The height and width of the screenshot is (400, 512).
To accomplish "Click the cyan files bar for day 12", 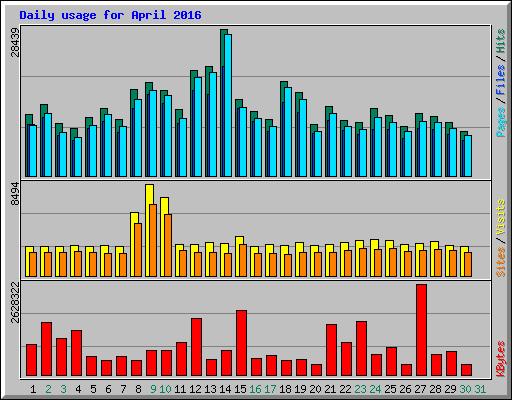I will pyautogui.click(x=198, y=127).
